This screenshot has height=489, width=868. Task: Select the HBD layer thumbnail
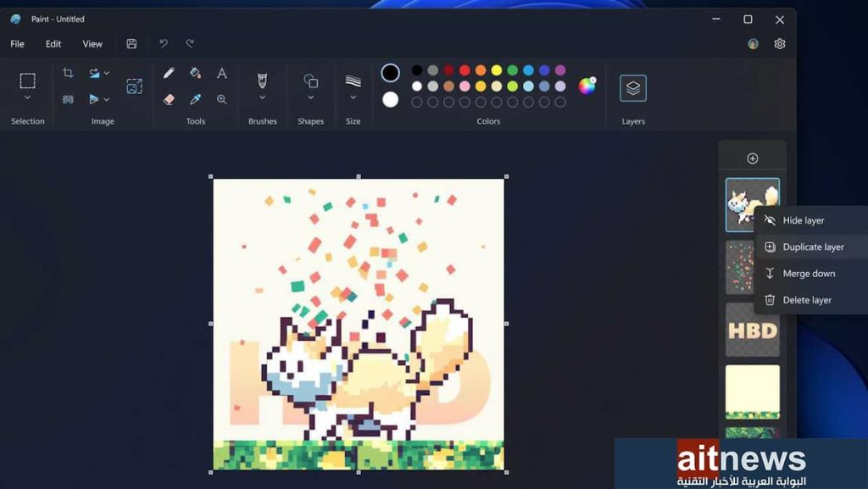(753, 331)
